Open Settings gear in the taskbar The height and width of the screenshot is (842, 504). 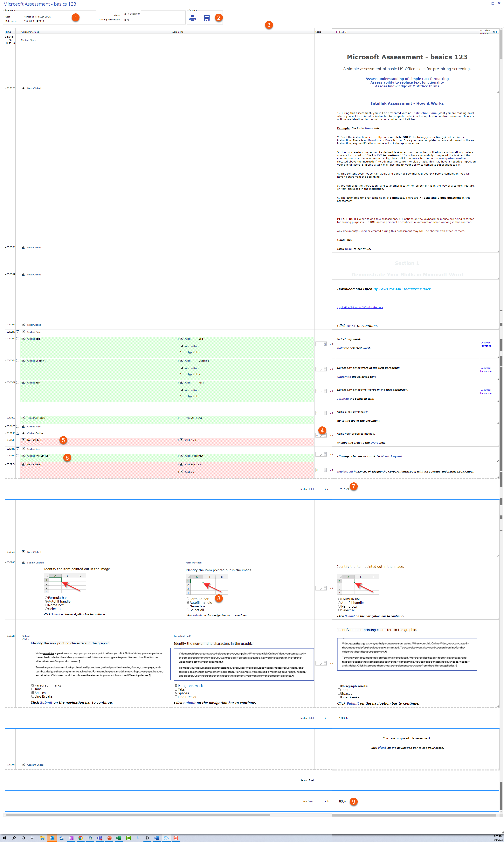(147, 838)
